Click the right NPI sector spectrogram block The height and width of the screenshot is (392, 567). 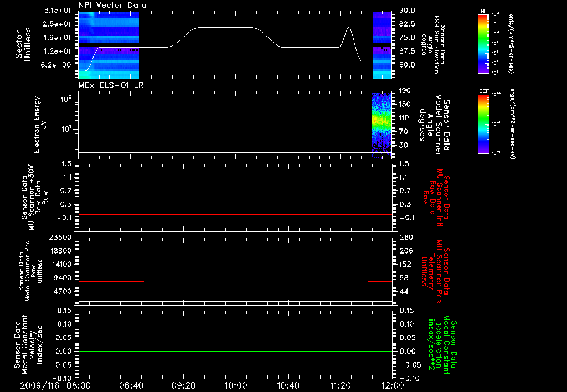[382, 45]
